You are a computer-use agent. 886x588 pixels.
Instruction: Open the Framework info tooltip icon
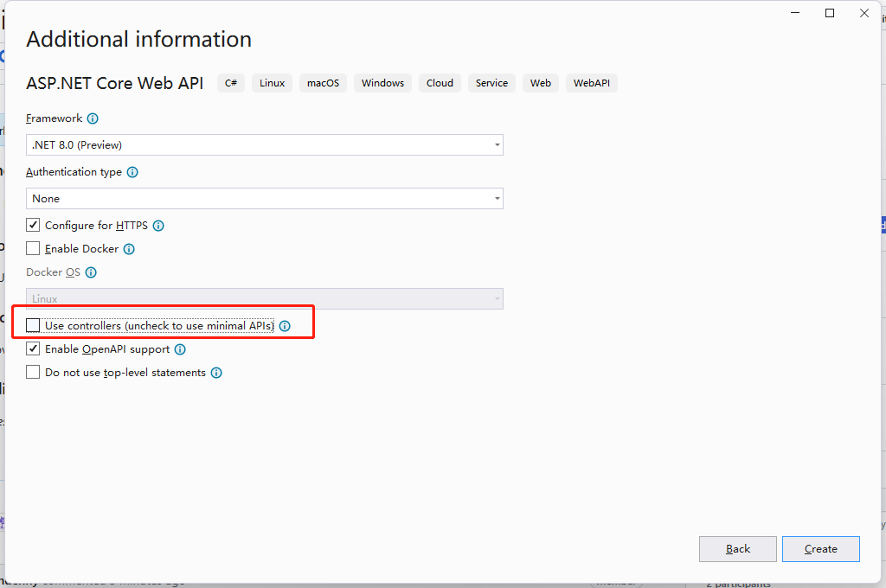pos(93,118)
